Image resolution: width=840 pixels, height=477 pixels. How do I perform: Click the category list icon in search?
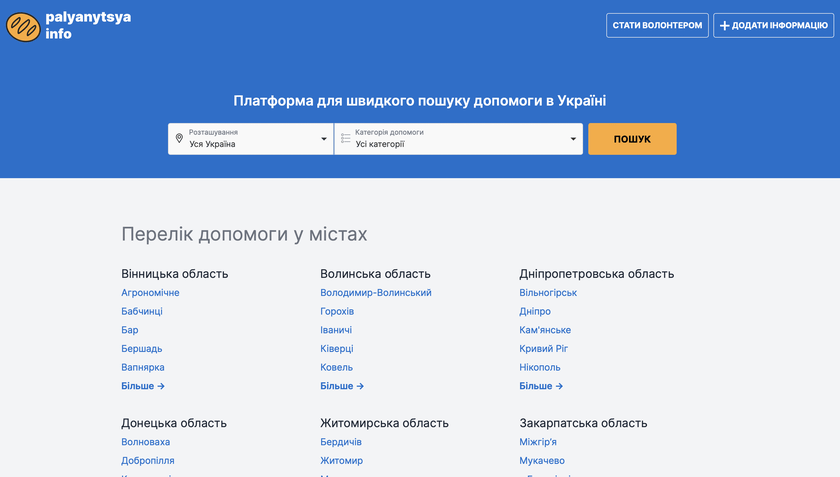(346, 139)
